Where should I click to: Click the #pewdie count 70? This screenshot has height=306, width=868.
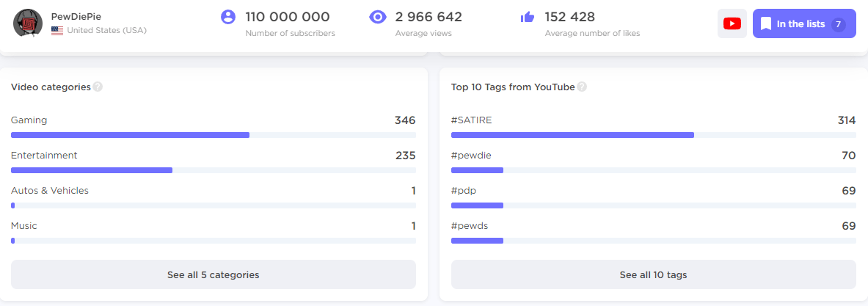(x=849, y=156)
